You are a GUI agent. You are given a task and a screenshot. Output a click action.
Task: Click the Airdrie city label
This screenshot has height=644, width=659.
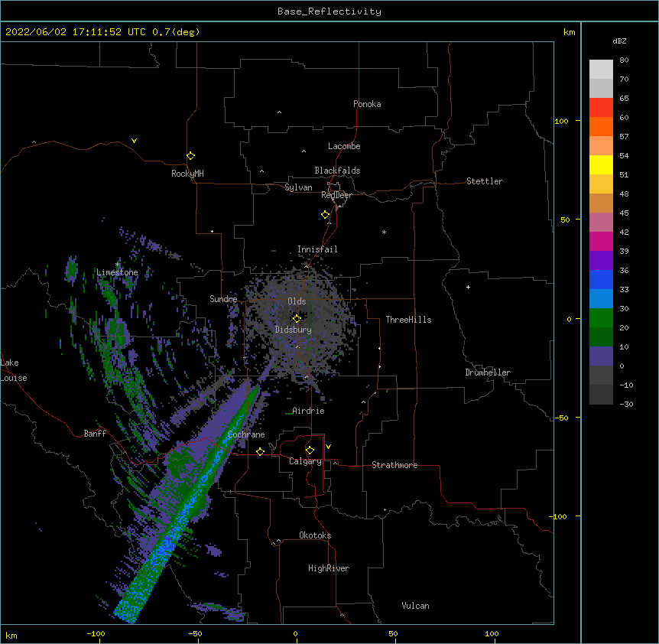pos(308,411)
